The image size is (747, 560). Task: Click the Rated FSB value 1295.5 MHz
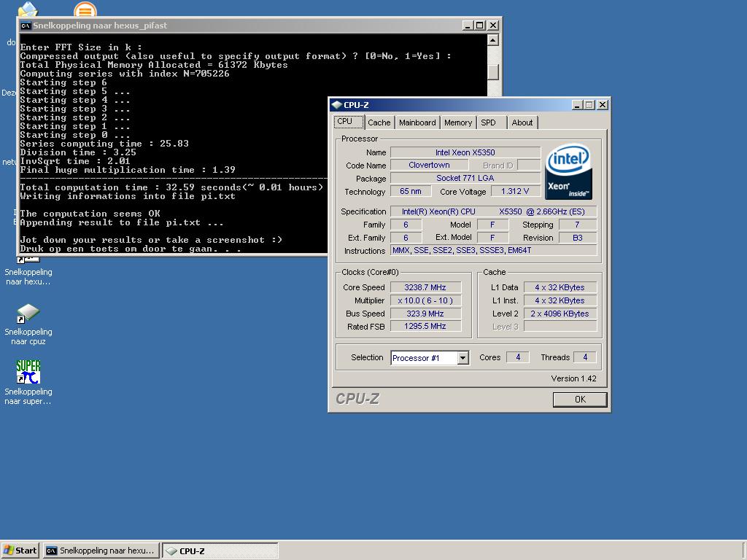click(x=425, y=326)
